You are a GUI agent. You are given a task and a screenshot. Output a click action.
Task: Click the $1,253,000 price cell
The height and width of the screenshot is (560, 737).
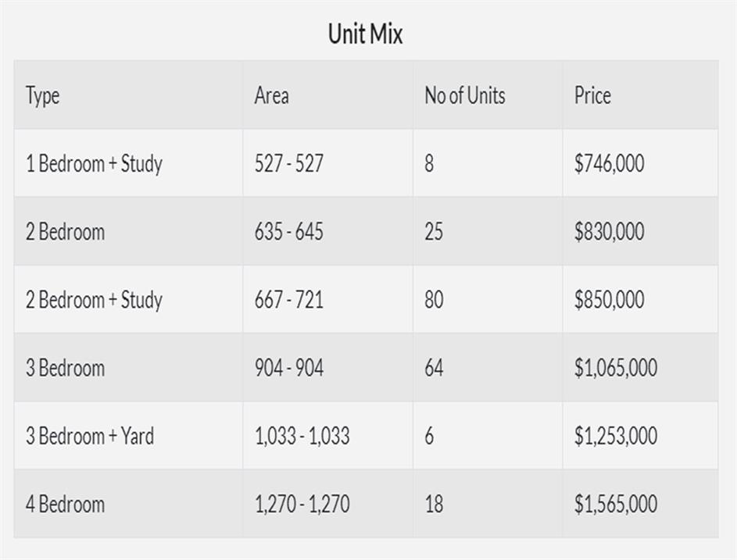tap(615, 436)
